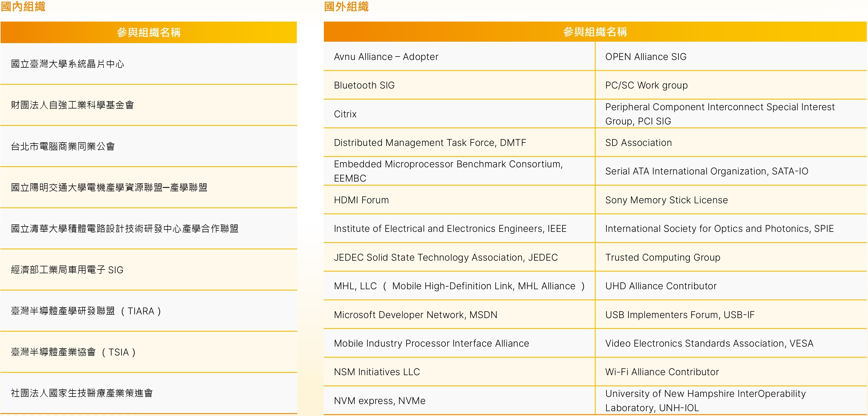Viewport: 868px width, 416px height.
Task: Select the row 台北市電腦商業同業公會
Action: 149,146
